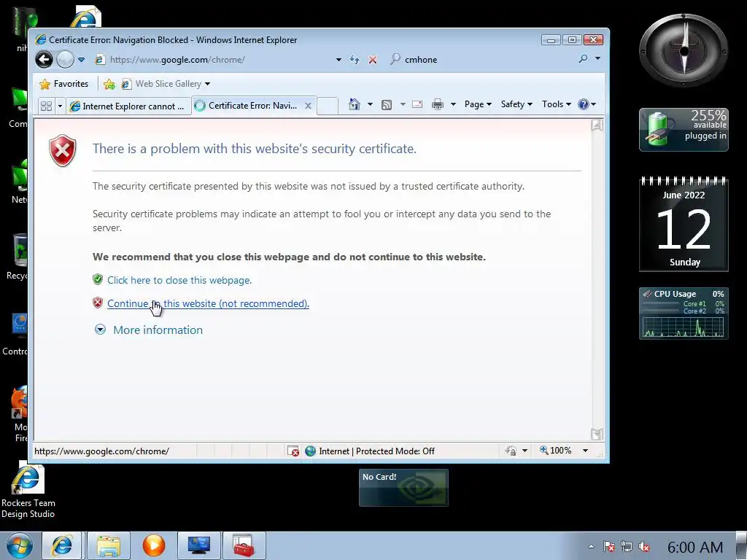Expand the zoom level dropdown arrow
The height and width of the screenshot is (560, 747).
coord(586,451)
